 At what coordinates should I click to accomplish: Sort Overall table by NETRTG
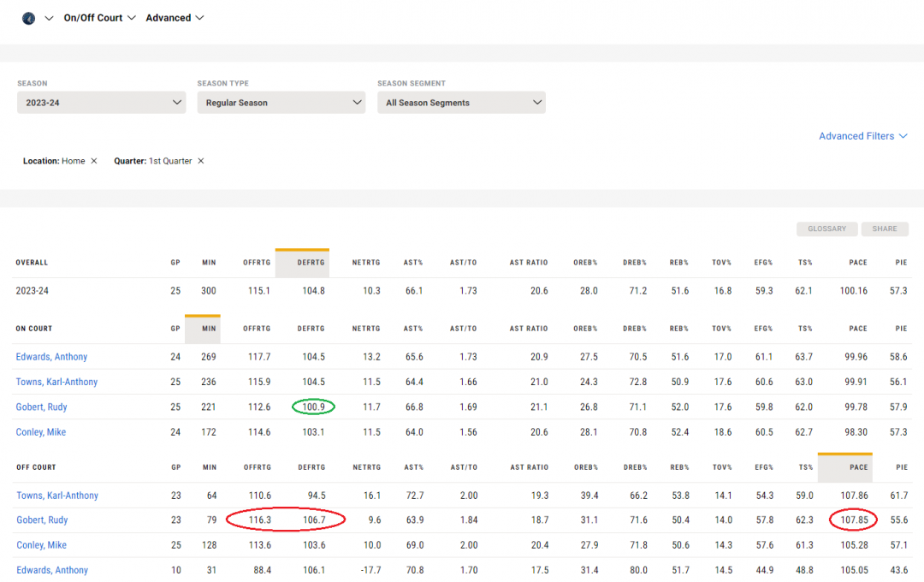366,263
